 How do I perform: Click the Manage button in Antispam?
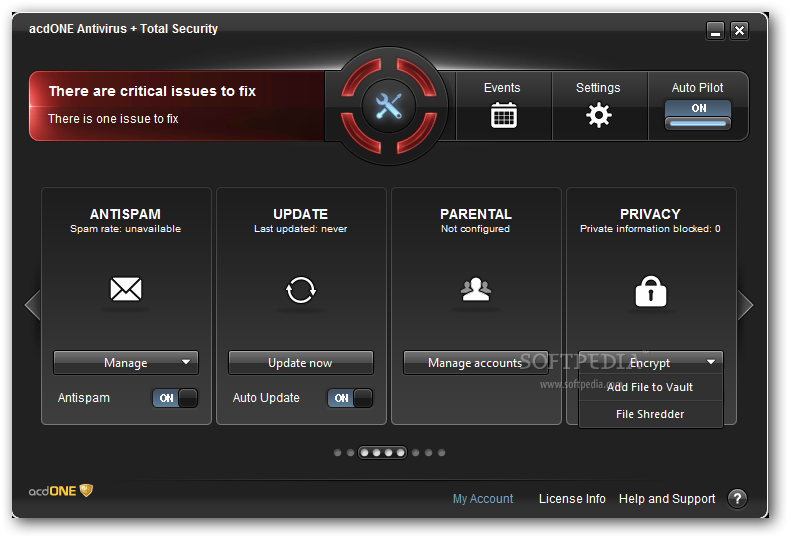click(x=126, y=363)
